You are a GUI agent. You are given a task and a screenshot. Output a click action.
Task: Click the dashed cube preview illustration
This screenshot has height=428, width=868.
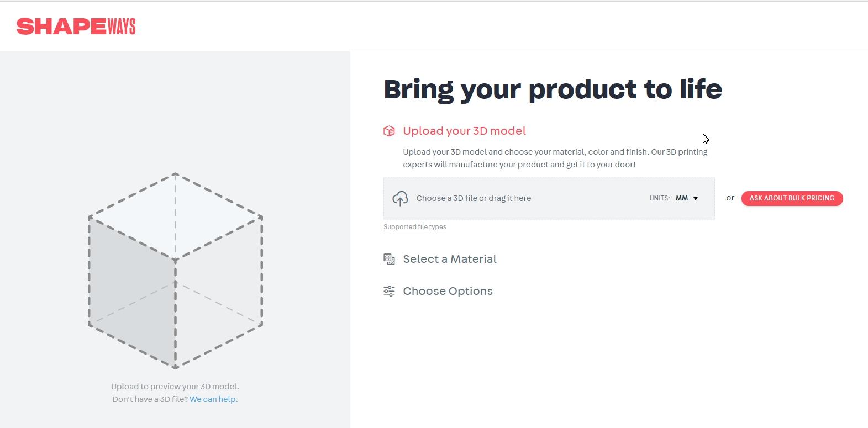pyautogui.click(x=175, y=270)
